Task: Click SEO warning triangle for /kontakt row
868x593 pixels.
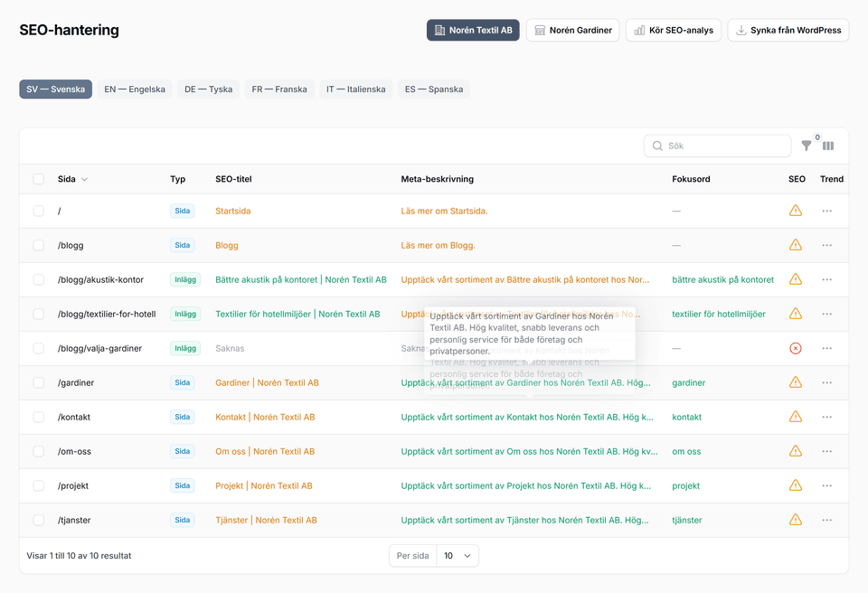Action: [x=796, y=417]
